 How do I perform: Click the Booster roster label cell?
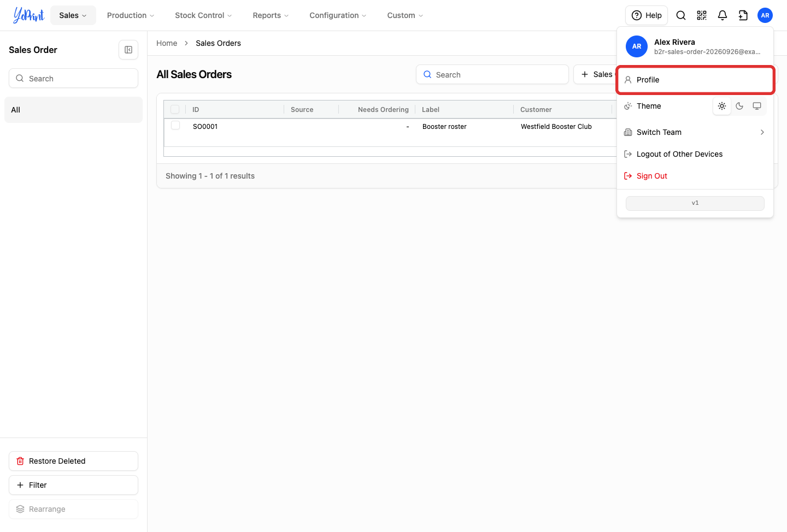[444, 126]
